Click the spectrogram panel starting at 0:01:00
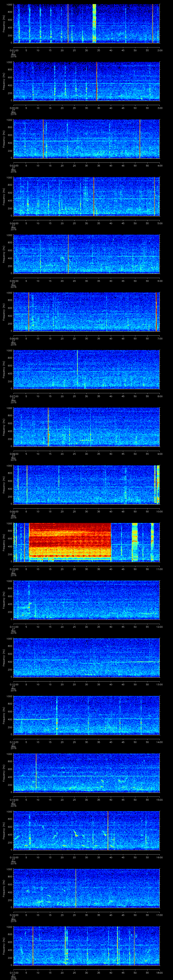173x980 pixels. (x=87, y=24)
